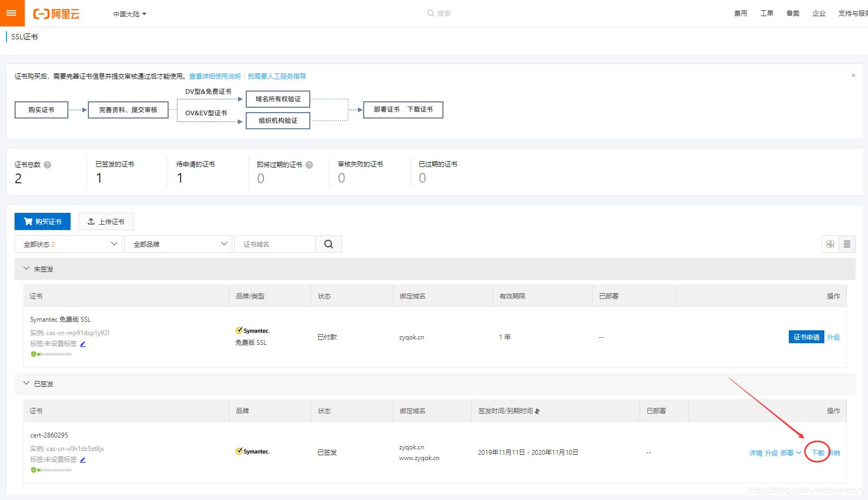Open the 全部品牌 brand filter dropdown
The height and width of the screenshot is (500, 868).
point(178,244)
